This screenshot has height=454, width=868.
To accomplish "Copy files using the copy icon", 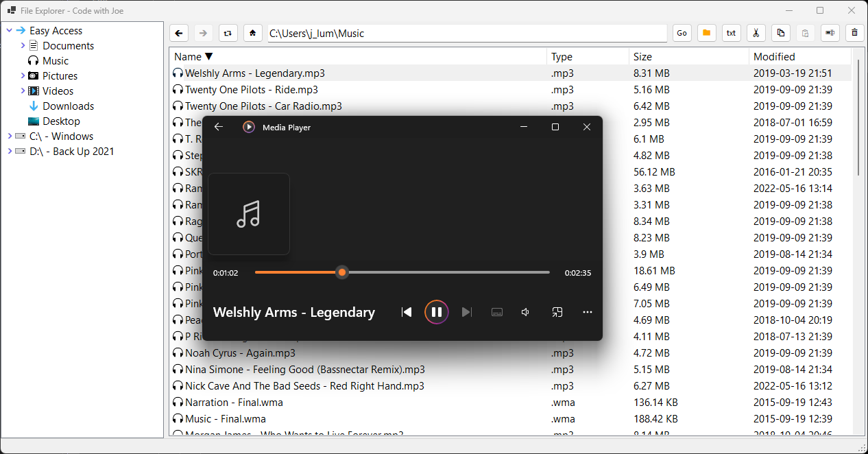I will [780, 32].
